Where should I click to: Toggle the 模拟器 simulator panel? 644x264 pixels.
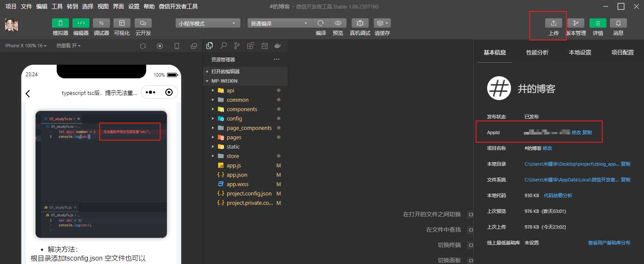click(60, 26)
